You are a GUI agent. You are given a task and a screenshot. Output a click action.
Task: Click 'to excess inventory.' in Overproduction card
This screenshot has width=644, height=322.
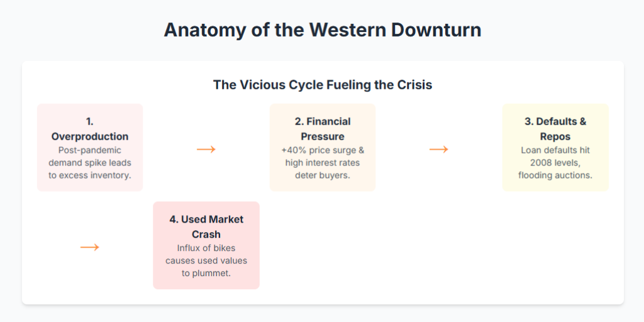[x=90, y=175]
